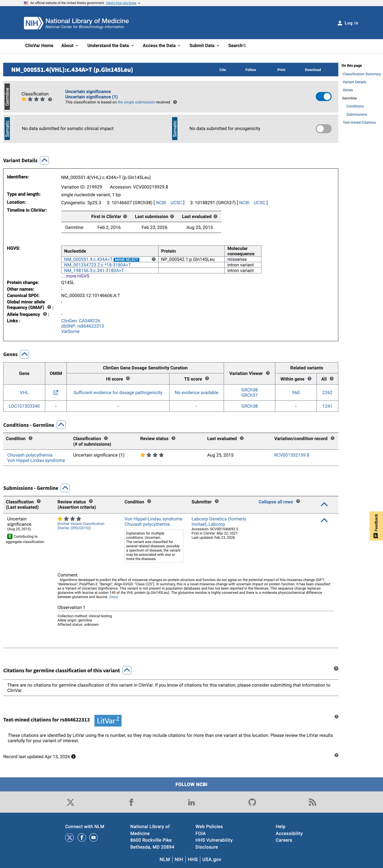The height and width of the screenshot is (868, 383).
Task: Open the X (Twitter) icon under Follow NCBI
Action: point(70,802)
